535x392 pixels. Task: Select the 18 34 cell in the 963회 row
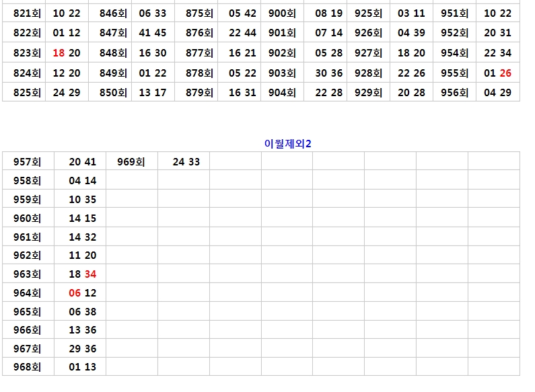tap(83, 274)
